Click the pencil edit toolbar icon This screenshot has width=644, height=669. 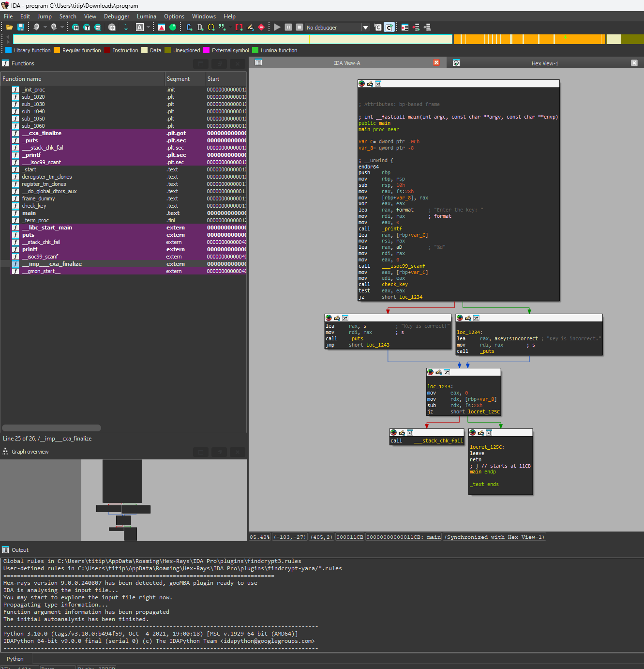pyautogui.click(x=250, y=27)
